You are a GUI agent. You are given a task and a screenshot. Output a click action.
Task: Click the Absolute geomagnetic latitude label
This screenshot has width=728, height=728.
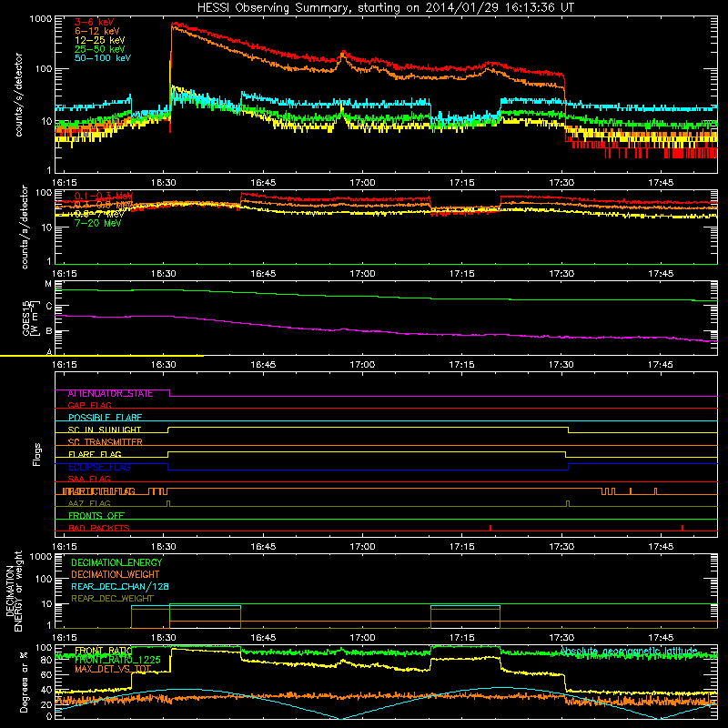[x=629, y=652]
